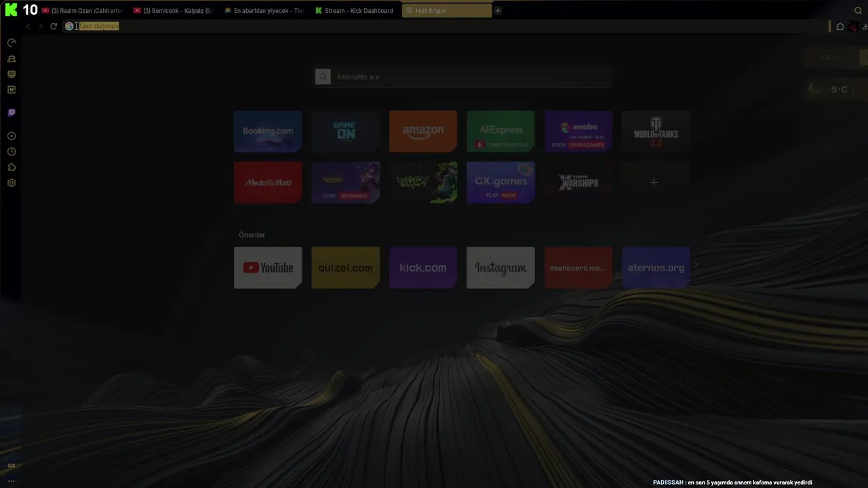This screenshot has height=488, width=868.
Task: Click the M-labeled icon in the sidebar
Action: (x=12, y=89)
